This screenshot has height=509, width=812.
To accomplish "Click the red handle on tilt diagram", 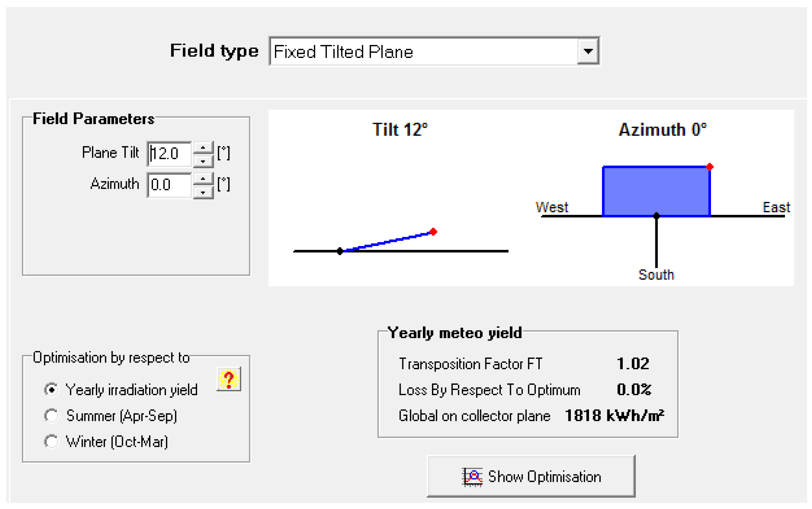I will pos(433,232).
